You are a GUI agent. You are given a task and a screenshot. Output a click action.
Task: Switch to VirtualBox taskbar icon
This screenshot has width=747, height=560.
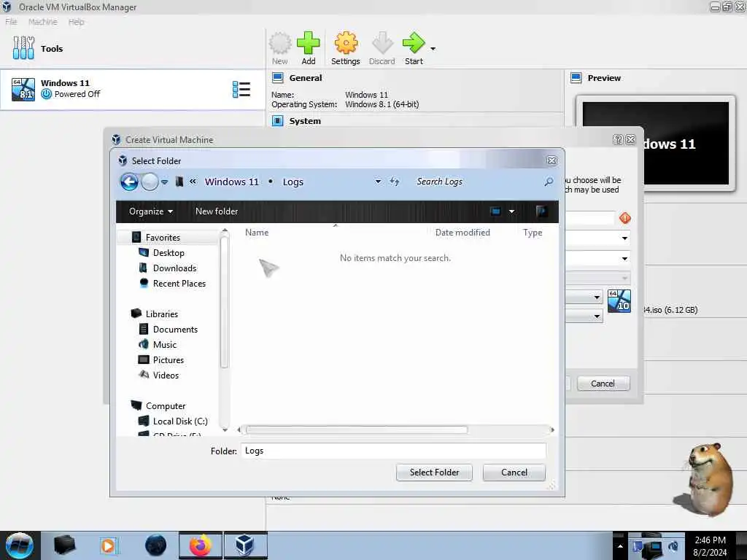tap(245, 545)
